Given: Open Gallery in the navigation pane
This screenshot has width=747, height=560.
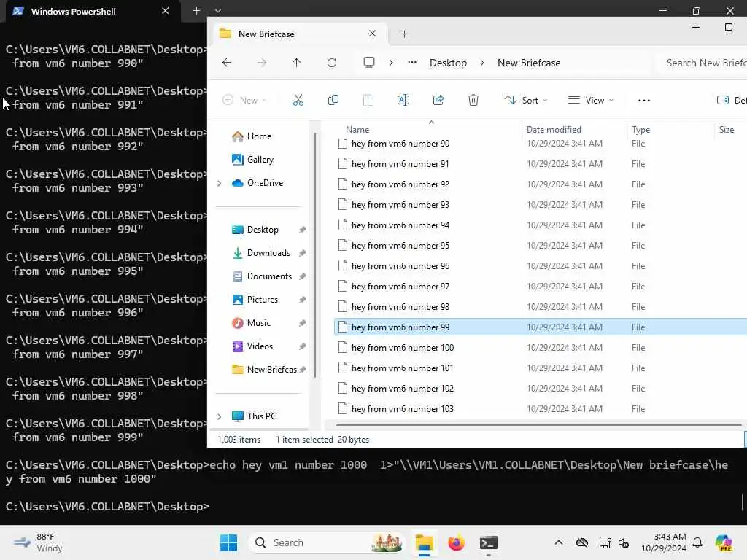Looking at the screenshot, I should tap(252, 160).
